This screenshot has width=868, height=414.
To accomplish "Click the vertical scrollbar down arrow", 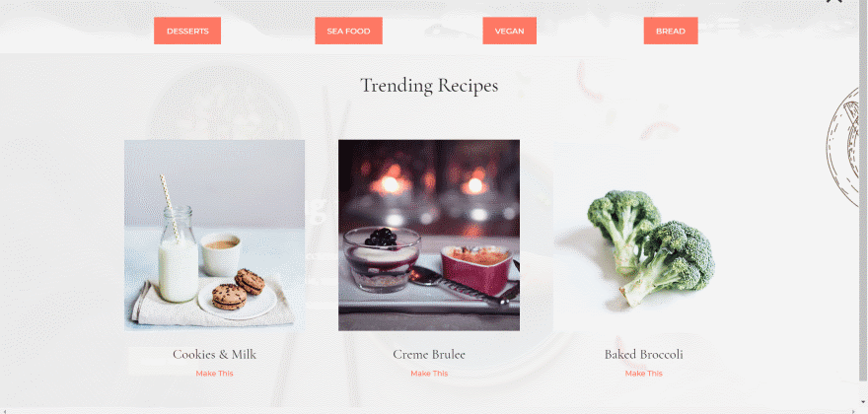I will 863,402.
